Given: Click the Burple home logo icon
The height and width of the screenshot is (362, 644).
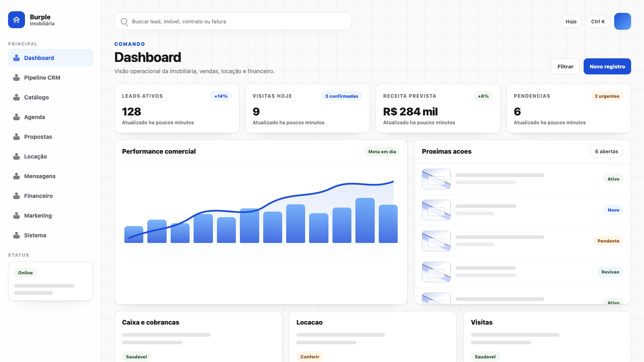Looking at the screenshot, I should click(x=17, y=20).
